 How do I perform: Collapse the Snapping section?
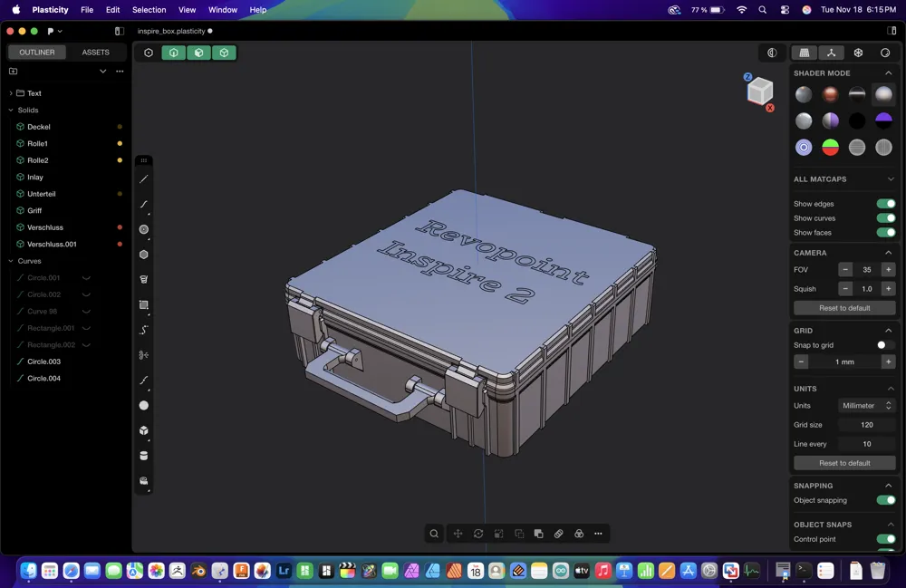889,486
